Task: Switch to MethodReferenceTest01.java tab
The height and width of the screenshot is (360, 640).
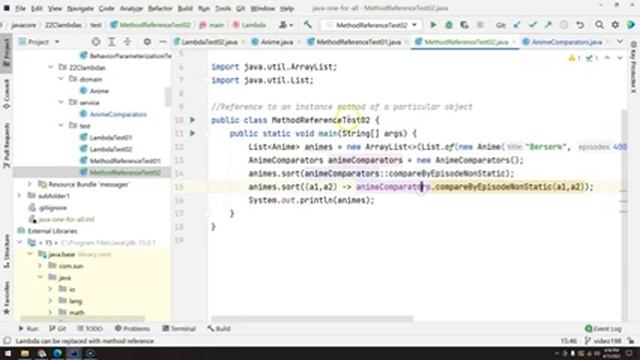Action: (358, 42)
